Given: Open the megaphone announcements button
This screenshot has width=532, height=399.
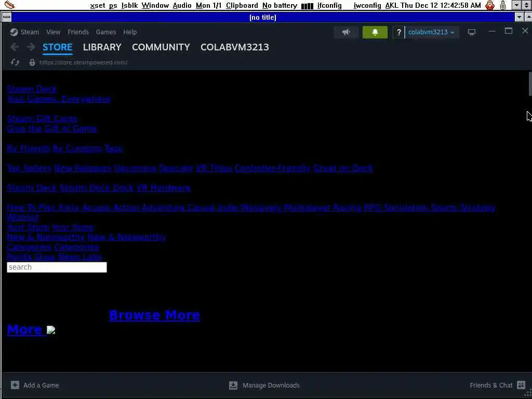Looking at the screenshot, I should 346,32.
